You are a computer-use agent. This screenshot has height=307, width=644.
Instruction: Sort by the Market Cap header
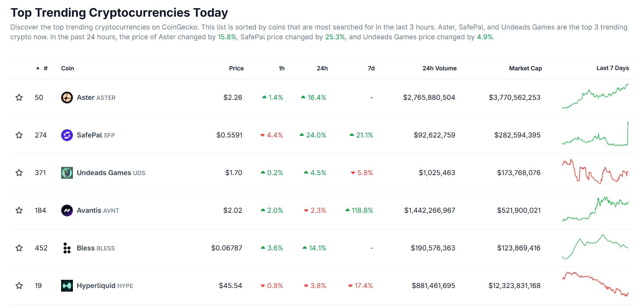(525, 68)
